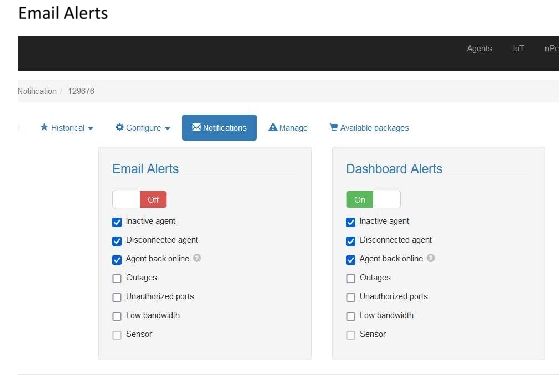Turn off the Dashboard Alerts On switch

(x=373, y=199)
